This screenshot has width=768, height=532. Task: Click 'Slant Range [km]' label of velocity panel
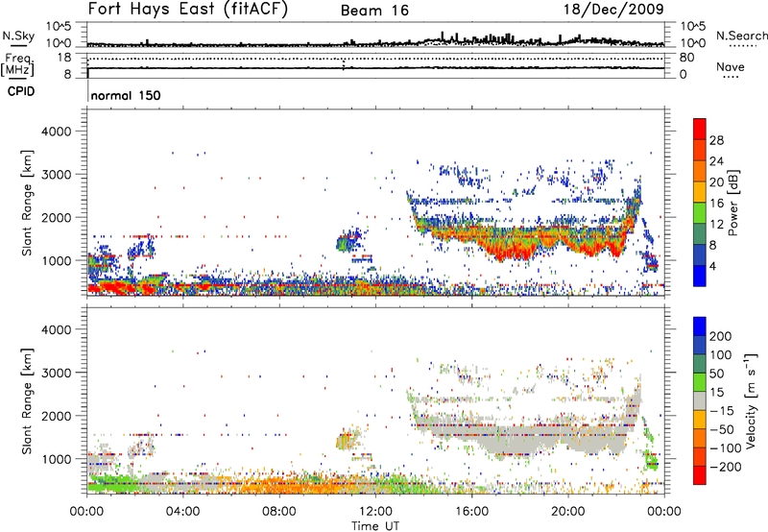tap(27, 400)
